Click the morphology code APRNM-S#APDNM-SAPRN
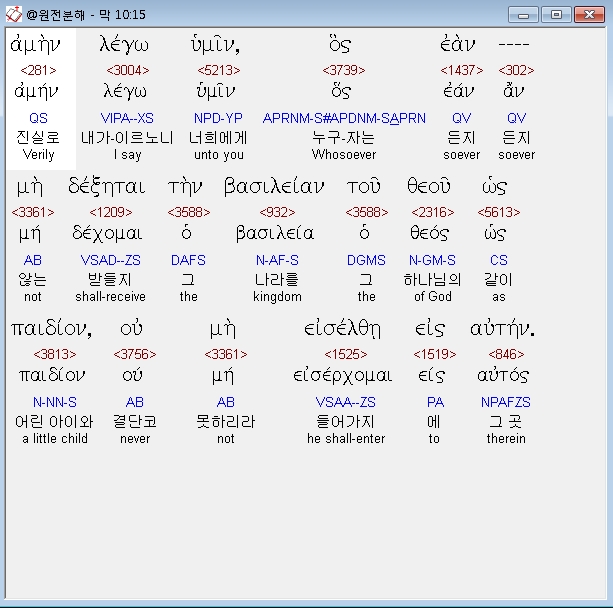 pos(344,118)
